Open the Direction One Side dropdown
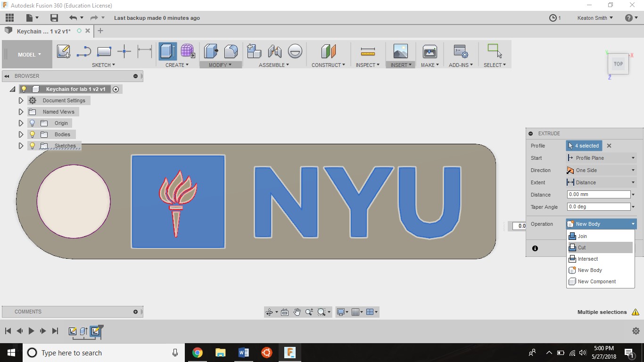 tap(601, 170)
